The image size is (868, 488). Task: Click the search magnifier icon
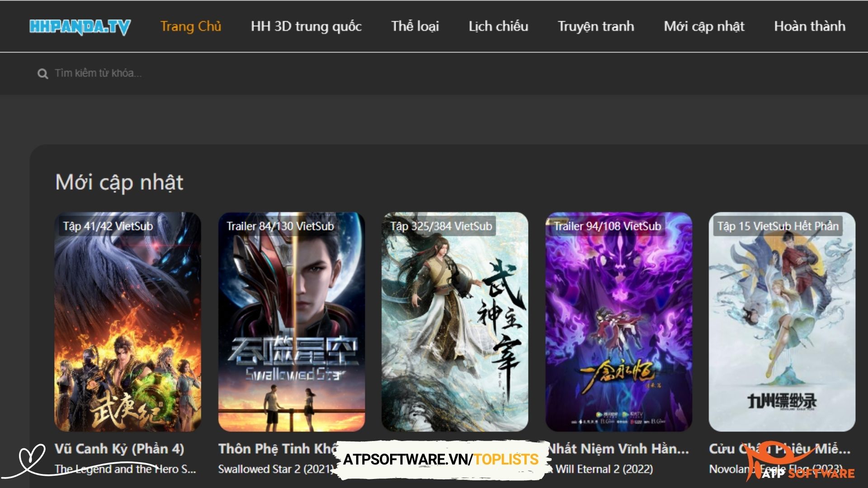42,74
